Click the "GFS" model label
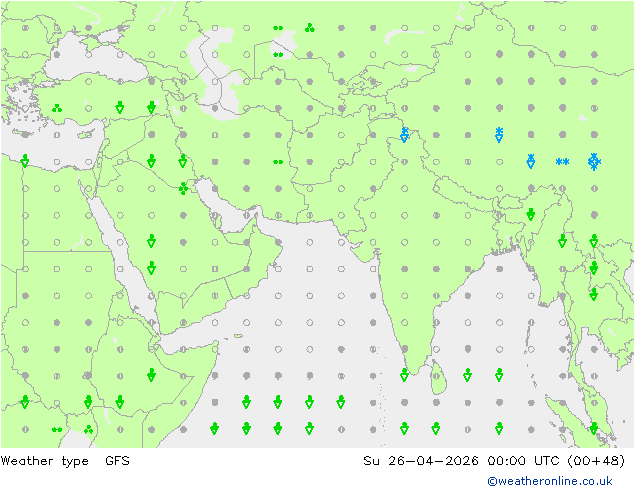 pos(117,461)
